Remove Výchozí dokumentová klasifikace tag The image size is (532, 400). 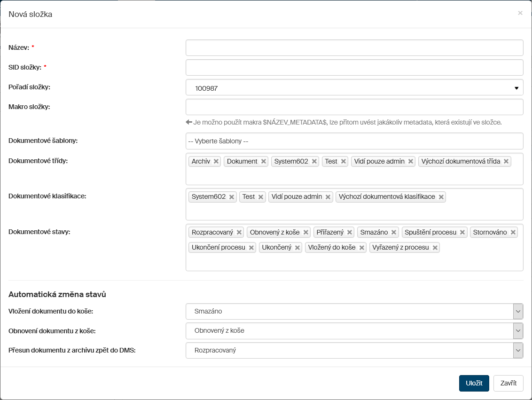click(x=441, y=197)
